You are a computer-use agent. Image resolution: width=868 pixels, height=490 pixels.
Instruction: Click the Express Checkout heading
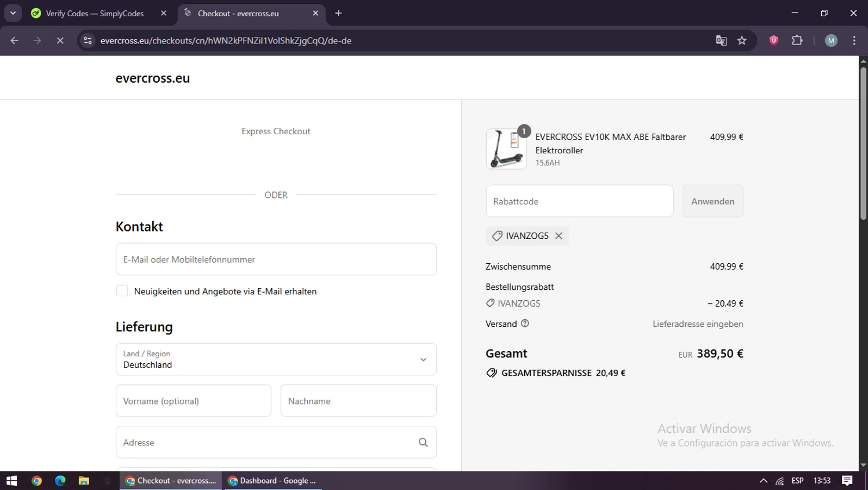[x=276, y=131]
